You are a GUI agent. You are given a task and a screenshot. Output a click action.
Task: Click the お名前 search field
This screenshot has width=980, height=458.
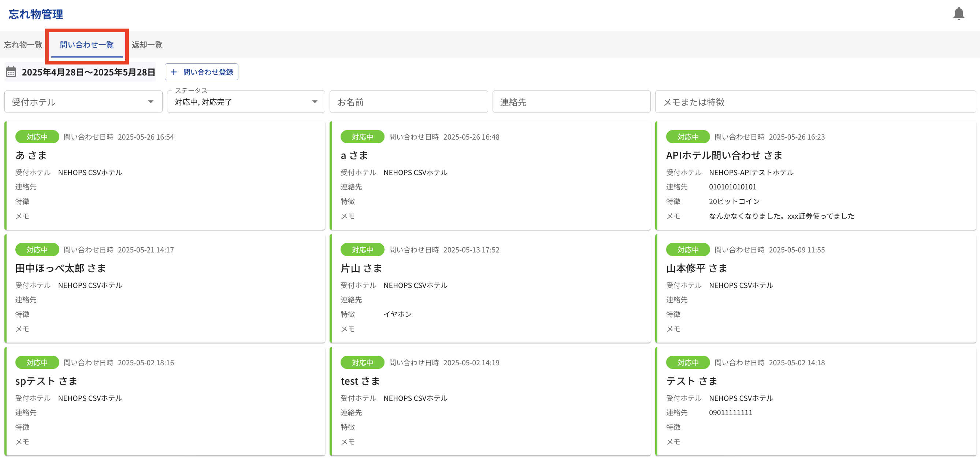tap(408, 101)
